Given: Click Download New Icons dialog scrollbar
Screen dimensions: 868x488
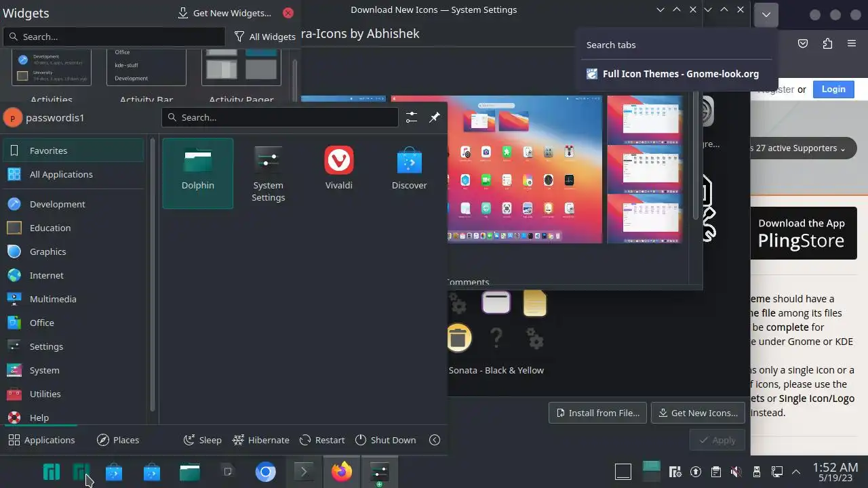Looking at the screenshot, I should (x=695, y=156).
